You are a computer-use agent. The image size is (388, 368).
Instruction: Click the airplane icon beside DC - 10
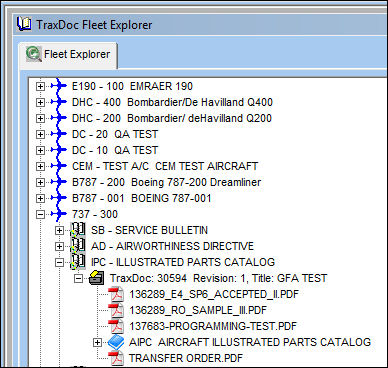coord(59,150)
